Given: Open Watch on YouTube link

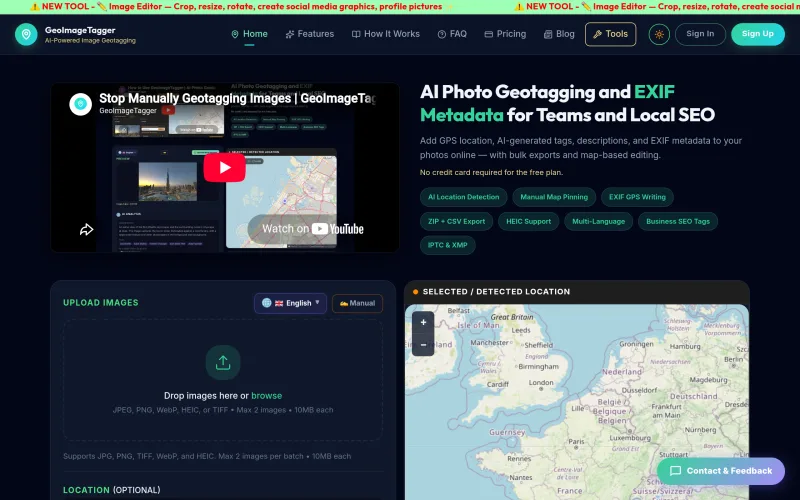Looking at the screenshot, I should click(x=308, y=229).
